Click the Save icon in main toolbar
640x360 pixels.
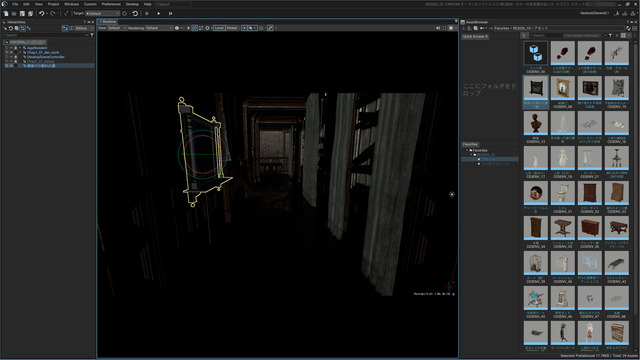tap(22, 13)
